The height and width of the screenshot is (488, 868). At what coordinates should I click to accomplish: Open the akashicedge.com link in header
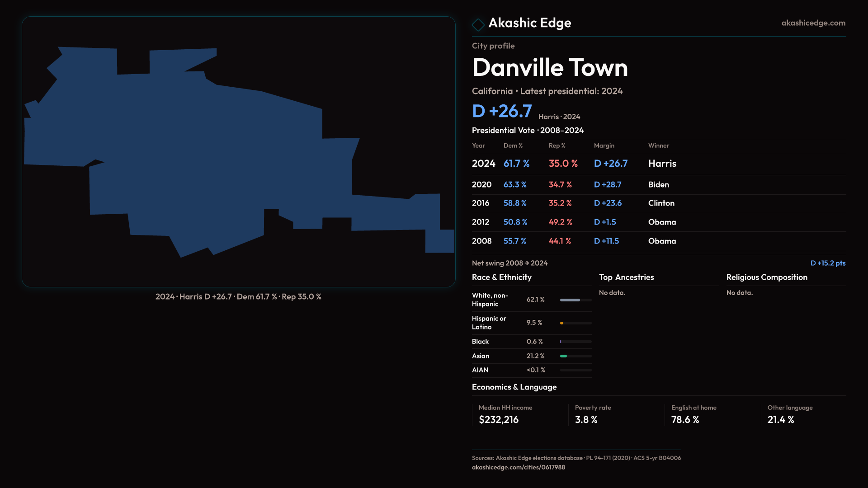pyautogui.click(x=813, y=23)
